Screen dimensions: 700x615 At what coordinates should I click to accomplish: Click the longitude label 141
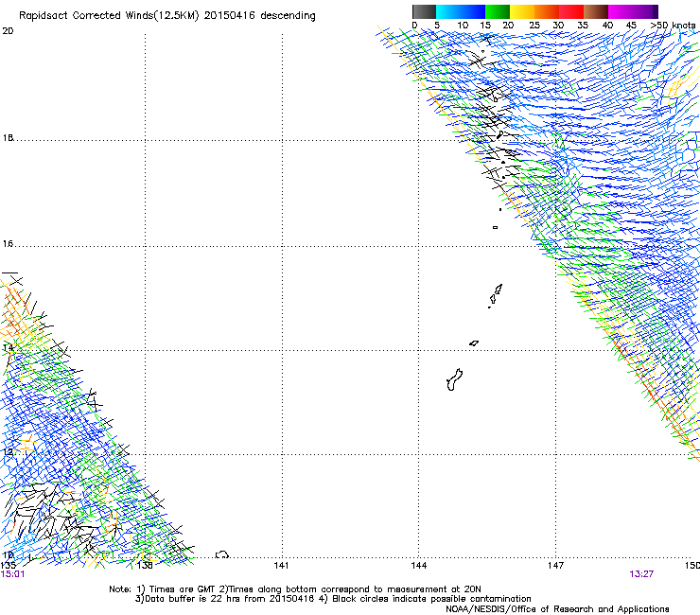pyautogui.click(x=281, y=566)
